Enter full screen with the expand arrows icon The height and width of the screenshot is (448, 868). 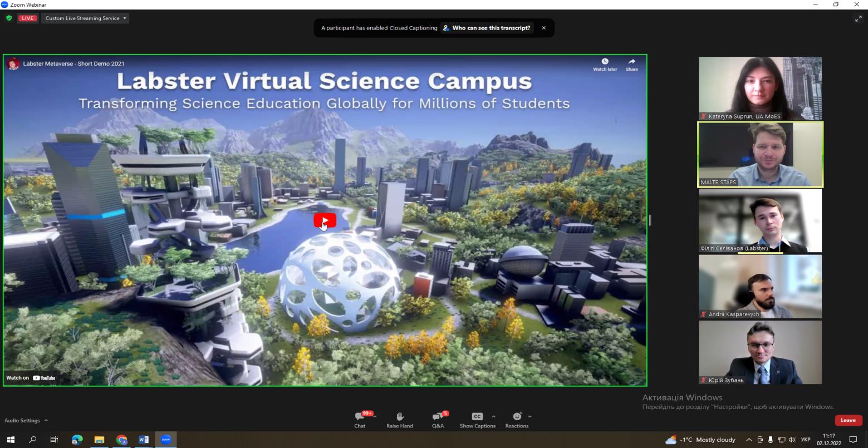[858, 18]
